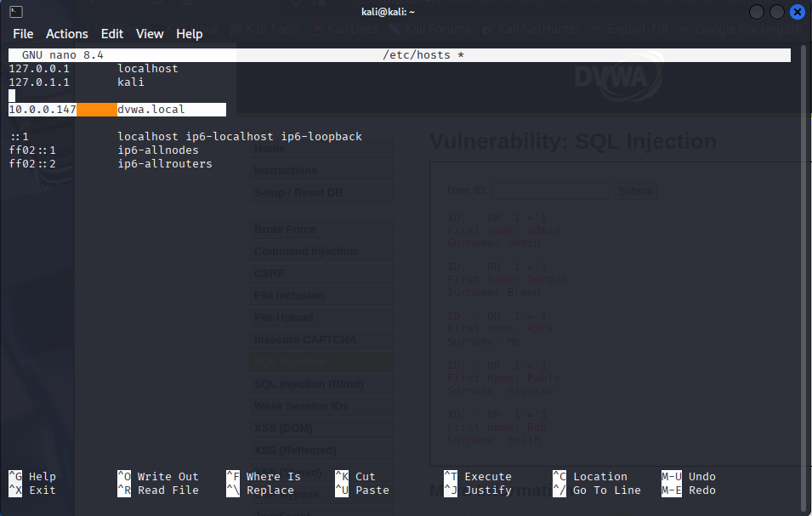Open the View menu
812x516 pixels.
point(150,34)
